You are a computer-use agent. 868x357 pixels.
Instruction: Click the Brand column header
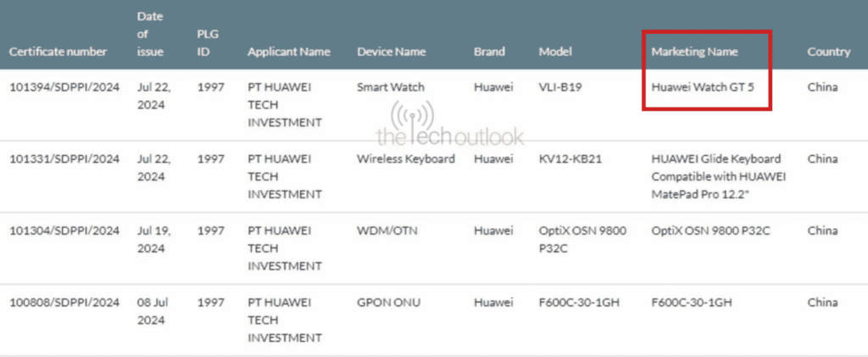point(489,52)
